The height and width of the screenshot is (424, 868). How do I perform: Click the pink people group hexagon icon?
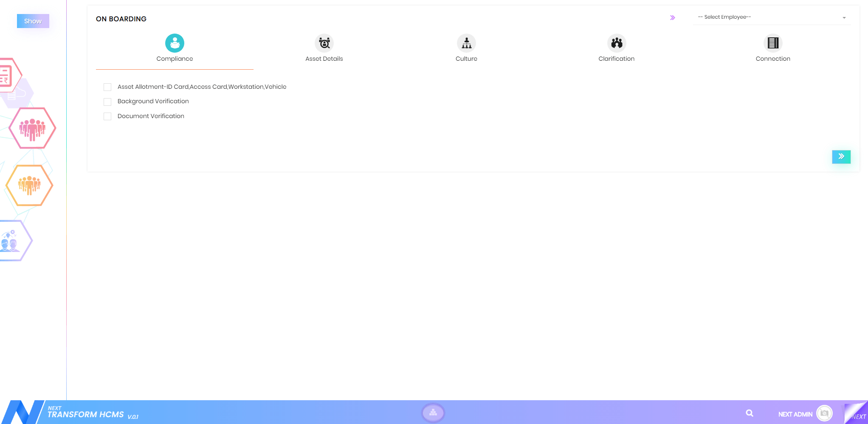pyautogui.click(x=32, y=128)
